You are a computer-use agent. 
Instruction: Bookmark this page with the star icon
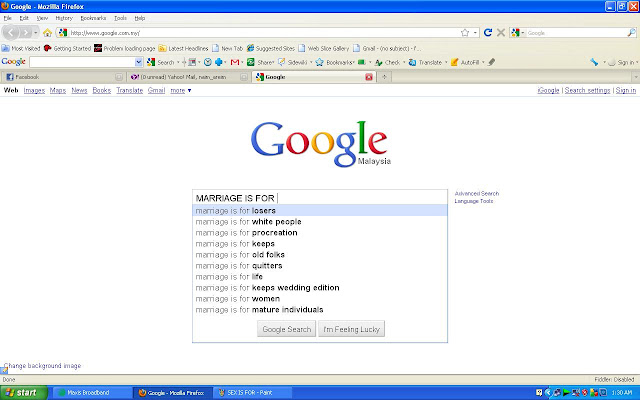click(464, 33)
